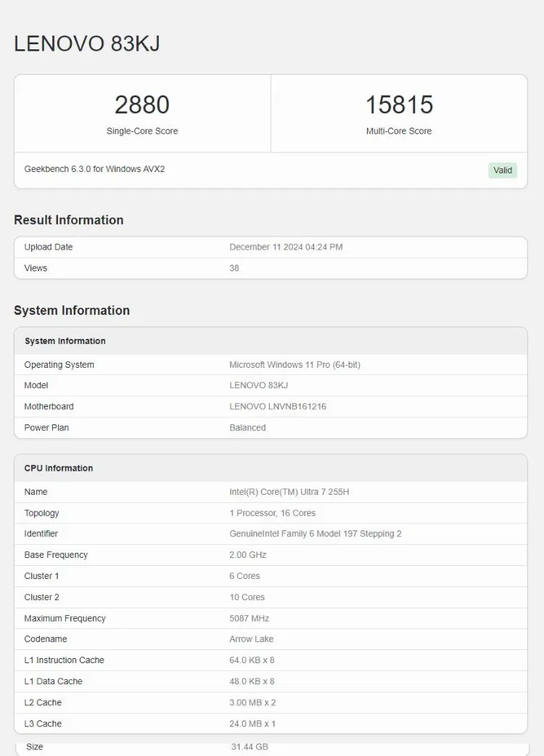Click the Codename value Arrow Lake

251,639
